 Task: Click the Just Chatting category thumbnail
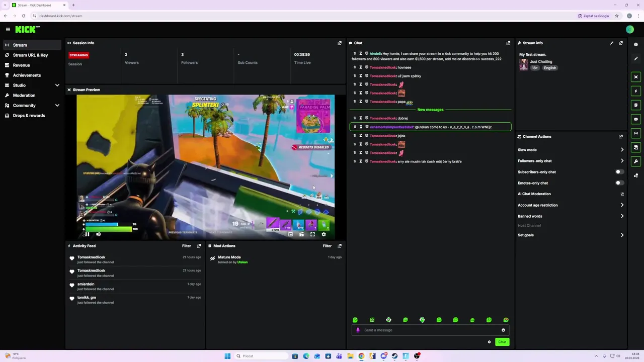pos(524,64)
